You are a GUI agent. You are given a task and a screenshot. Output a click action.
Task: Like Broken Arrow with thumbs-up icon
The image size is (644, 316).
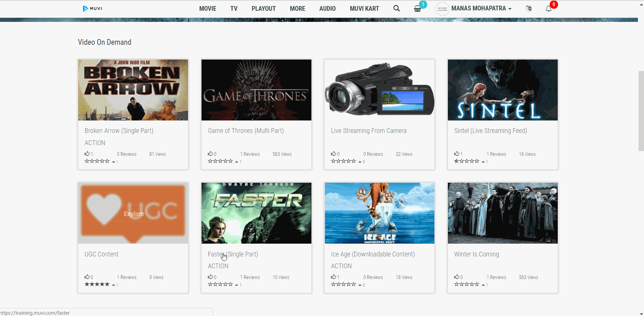[x=87, y=153]
